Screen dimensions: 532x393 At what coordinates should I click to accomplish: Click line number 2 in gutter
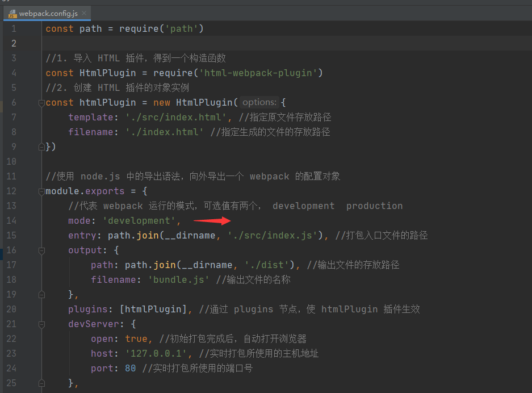click(x=14, y=43)
